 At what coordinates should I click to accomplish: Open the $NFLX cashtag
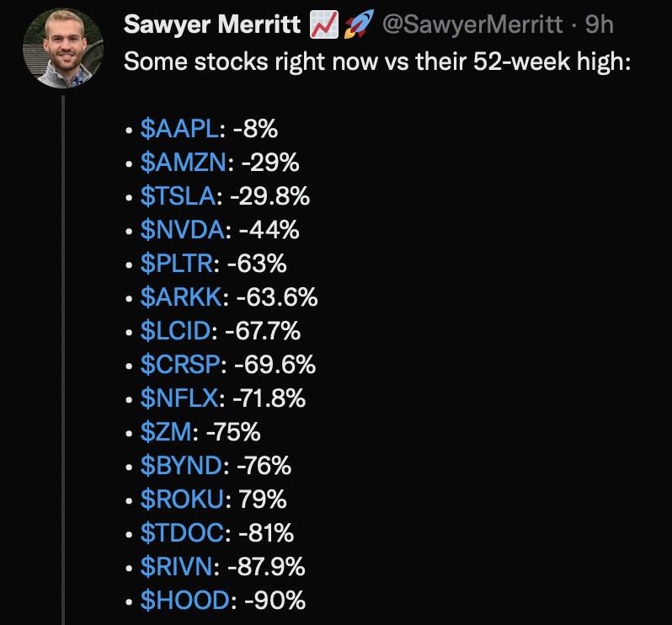[179, 398]
